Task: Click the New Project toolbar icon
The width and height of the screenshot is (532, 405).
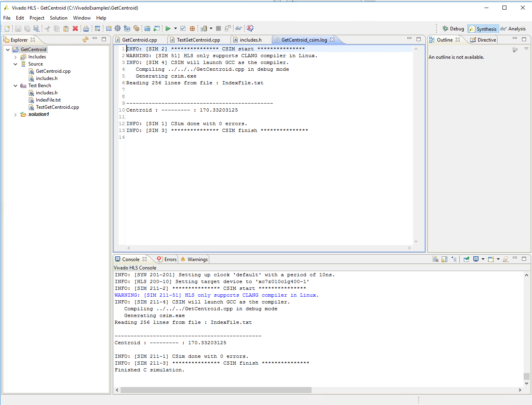Action: tap(109, 28)
